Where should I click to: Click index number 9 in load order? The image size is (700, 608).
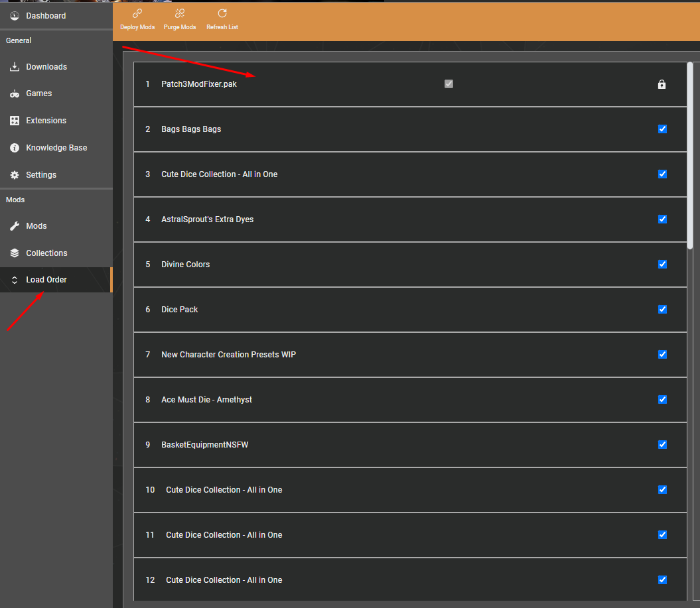pos(148,444)
